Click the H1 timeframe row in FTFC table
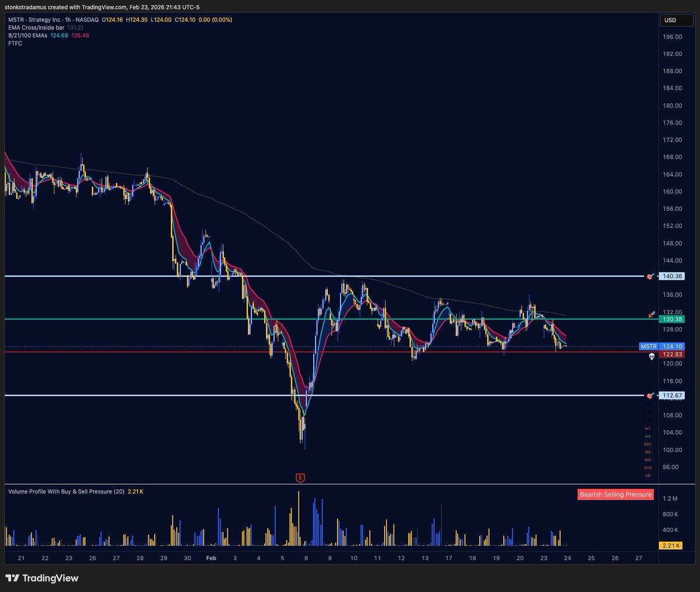Image resolution: width=700 pixels, height=592 pixels. 647,429
